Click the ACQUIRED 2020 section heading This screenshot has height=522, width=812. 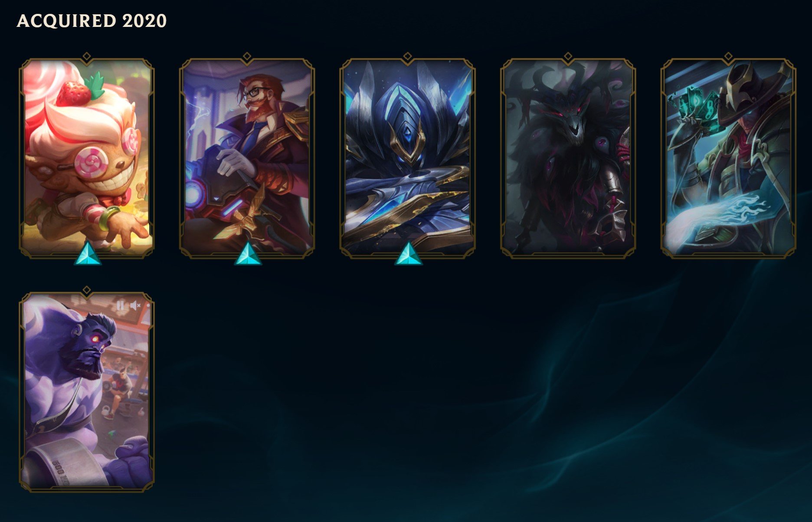92,21
